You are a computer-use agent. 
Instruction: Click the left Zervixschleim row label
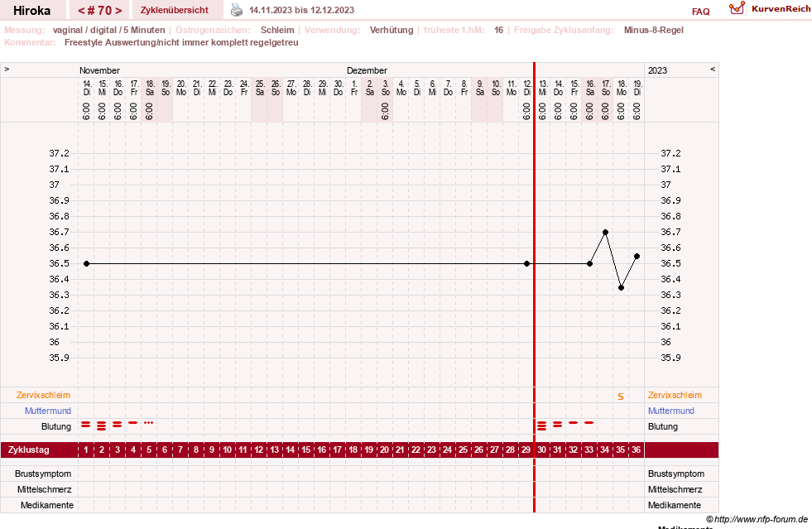pyautogui.click(x=44, y=395)
